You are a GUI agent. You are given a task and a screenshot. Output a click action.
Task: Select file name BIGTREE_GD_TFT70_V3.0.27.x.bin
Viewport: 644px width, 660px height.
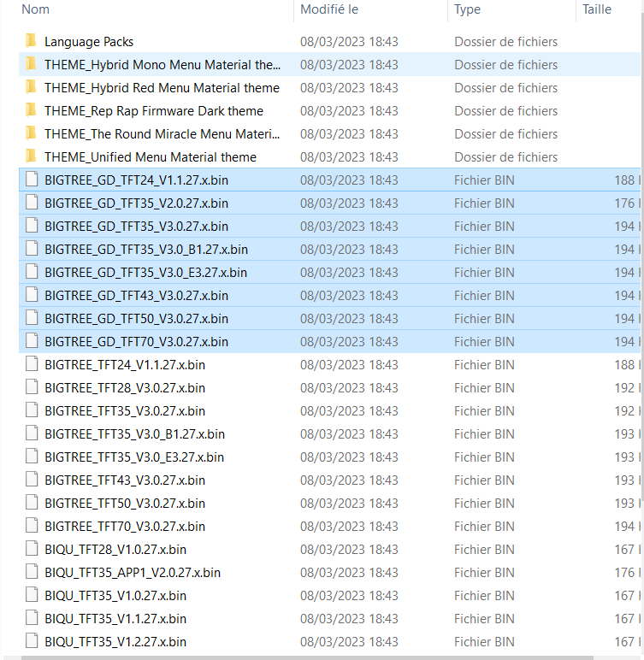tap(137, 342)
